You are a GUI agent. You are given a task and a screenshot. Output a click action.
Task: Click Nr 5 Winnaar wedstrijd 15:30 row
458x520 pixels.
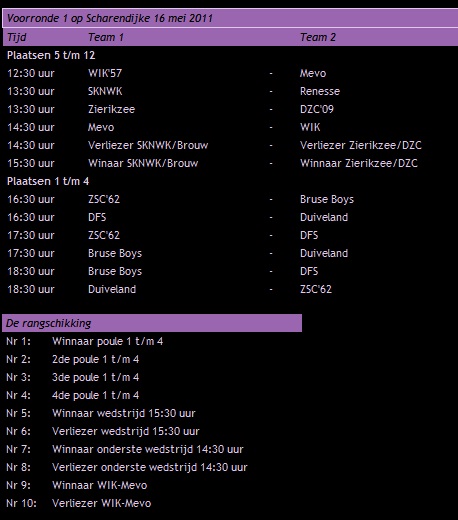101,413
